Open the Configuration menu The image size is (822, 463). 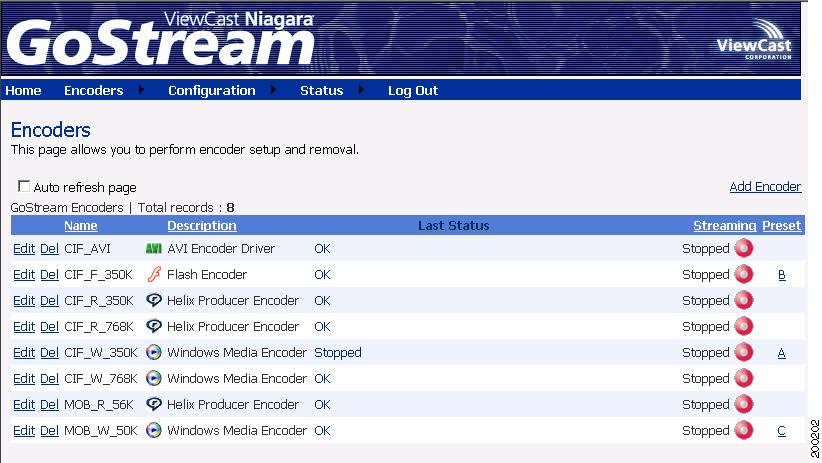click(212, 91)
